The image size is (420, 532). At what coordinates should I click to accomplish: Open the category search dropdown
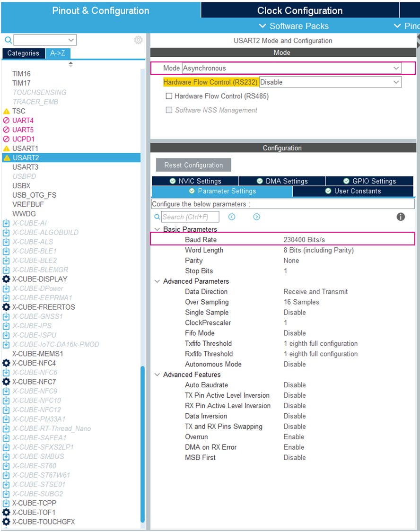[x=45, y=40]
